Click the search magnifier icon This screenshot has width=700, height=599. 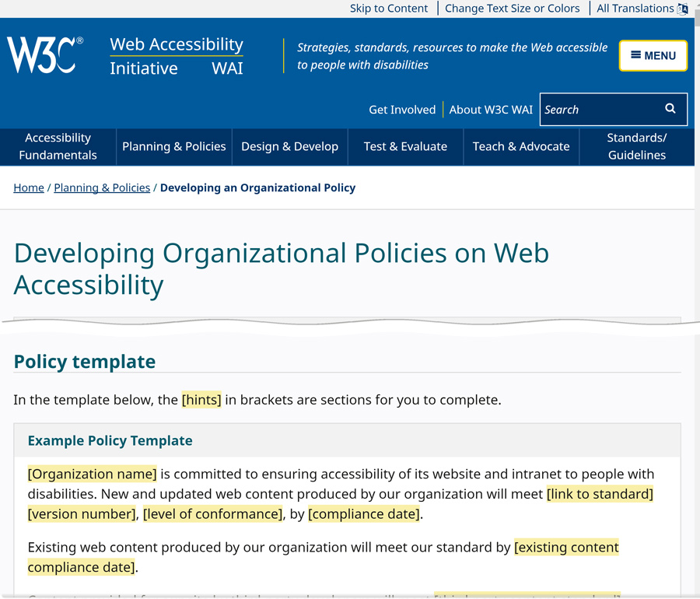[x=670, y=109]
